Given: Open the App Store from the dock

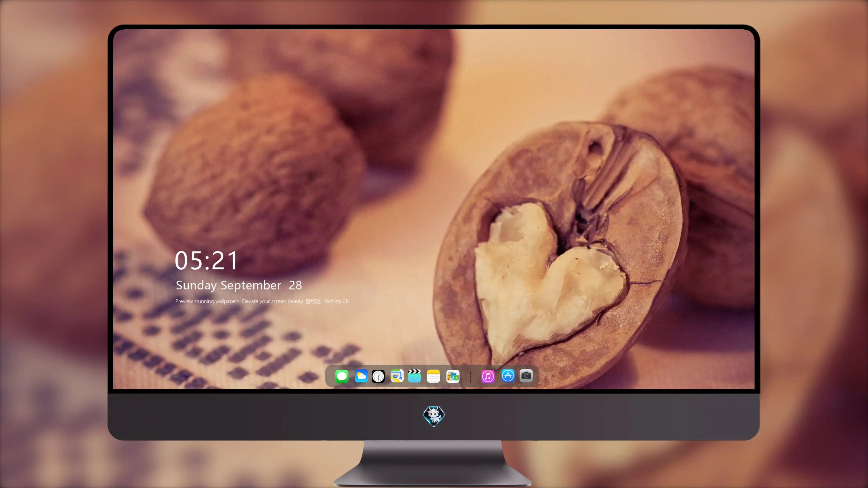Looking at the screenshot, I should coord(508,375).
